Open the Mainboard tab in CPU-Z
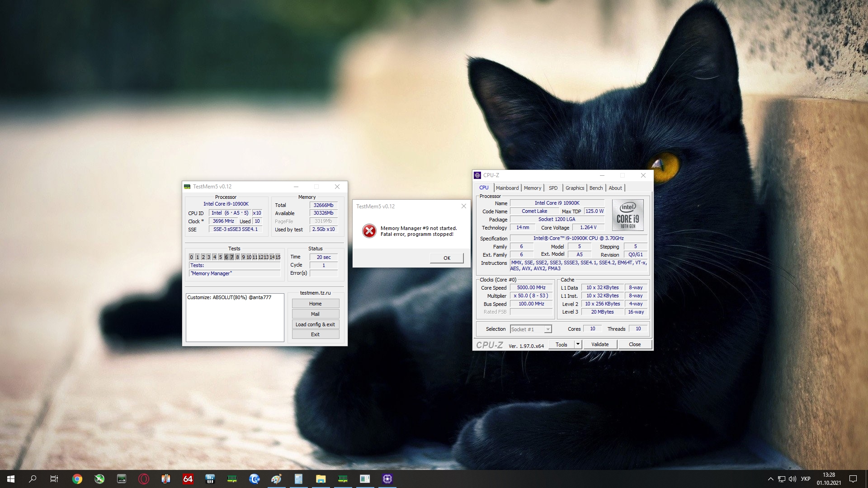The height and width of the screenshot is (488, 868). point(507,188)
